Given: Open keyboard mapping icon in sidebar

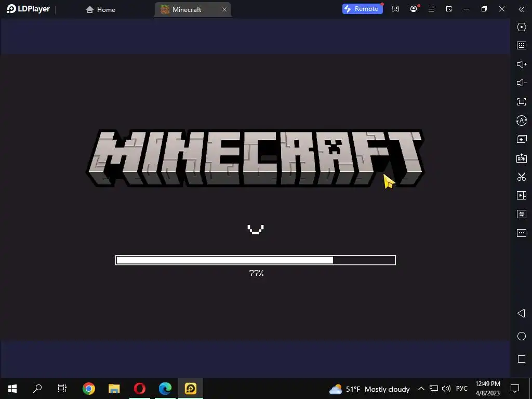Looking at the screenshot, I should pos(522,46).
